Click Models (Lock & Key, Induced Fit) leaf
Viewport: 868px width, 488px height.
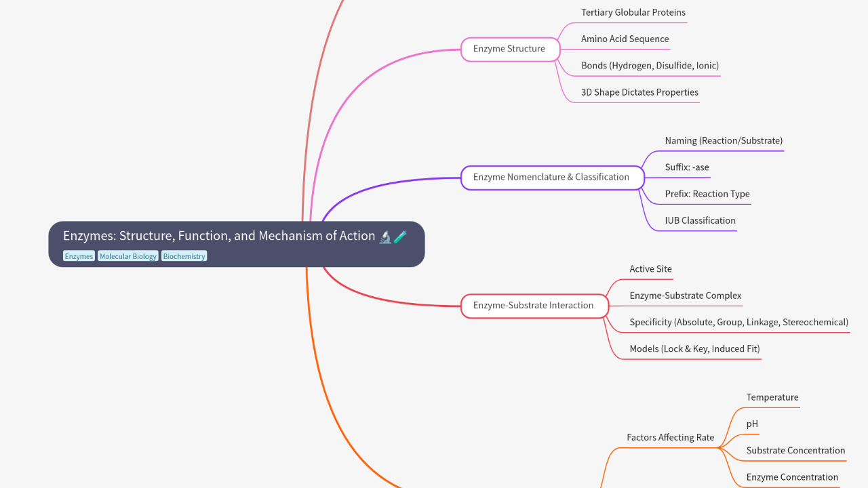pyautogui.click(x=694, y=348)
